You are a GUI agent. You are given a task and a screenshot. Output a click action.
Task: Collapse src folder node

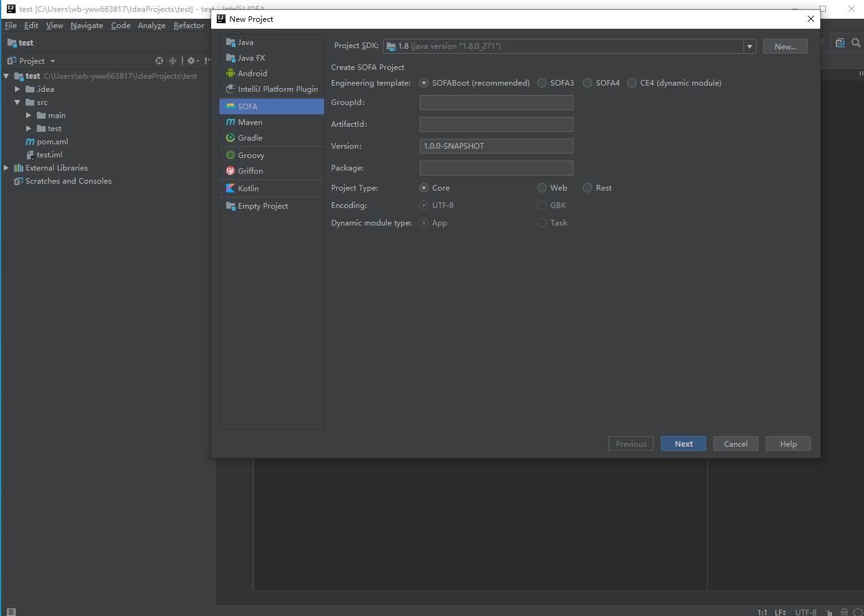tap(17, 102)
